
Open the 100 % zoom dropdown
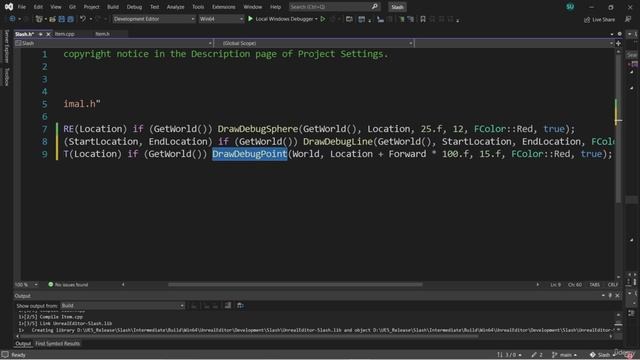27,285
